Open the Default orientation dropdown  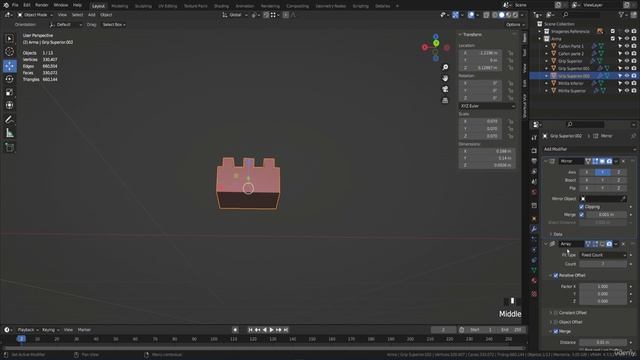[x=65, y=24]
